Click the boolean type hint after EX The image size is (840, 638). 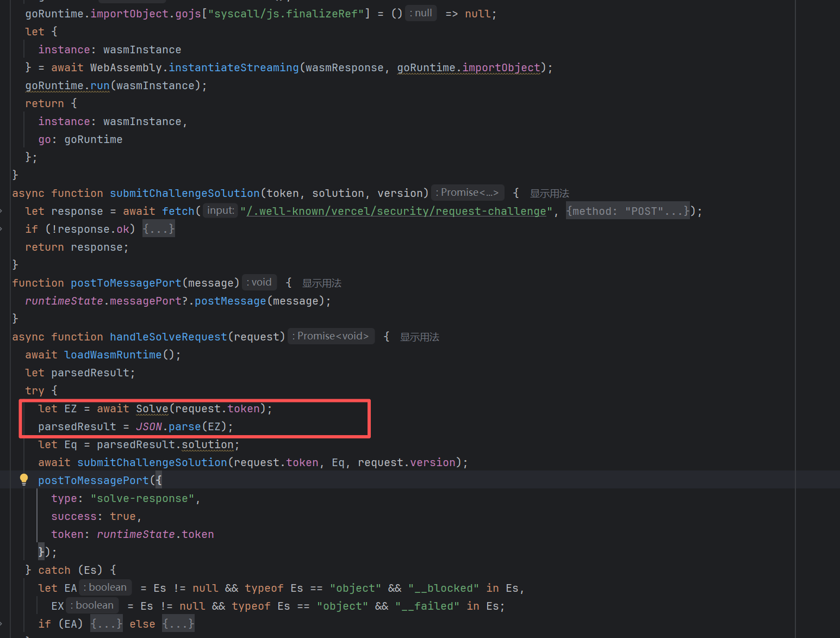[92, 605]
